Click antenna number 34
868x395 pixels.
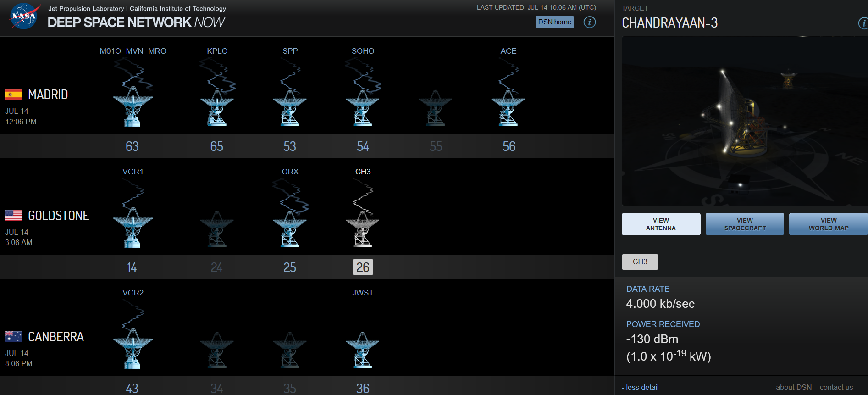(217, 389)
